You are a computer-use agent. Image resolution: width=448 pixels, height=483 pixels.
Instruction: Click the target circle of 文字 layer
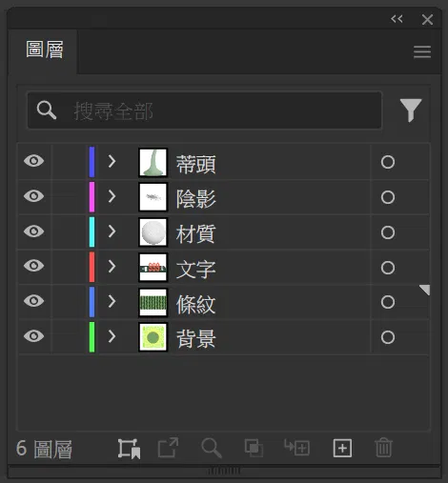coord(388,268)
